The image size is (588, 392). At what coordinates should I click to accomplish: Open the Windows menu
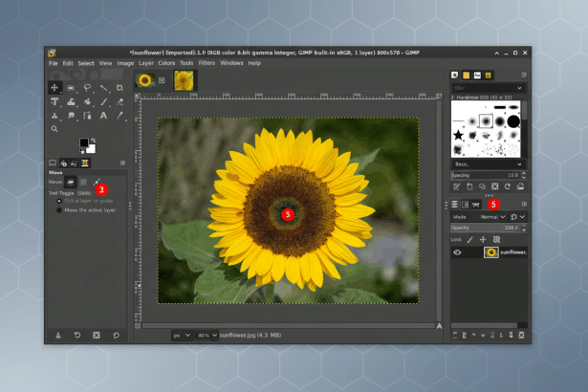coord(231,63)
